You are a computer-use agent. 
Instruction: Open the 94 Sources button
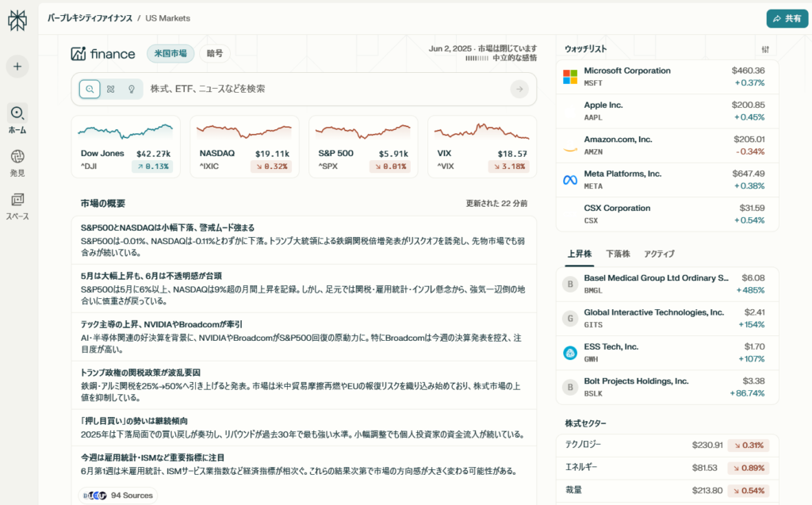click(x=118, y=495)
